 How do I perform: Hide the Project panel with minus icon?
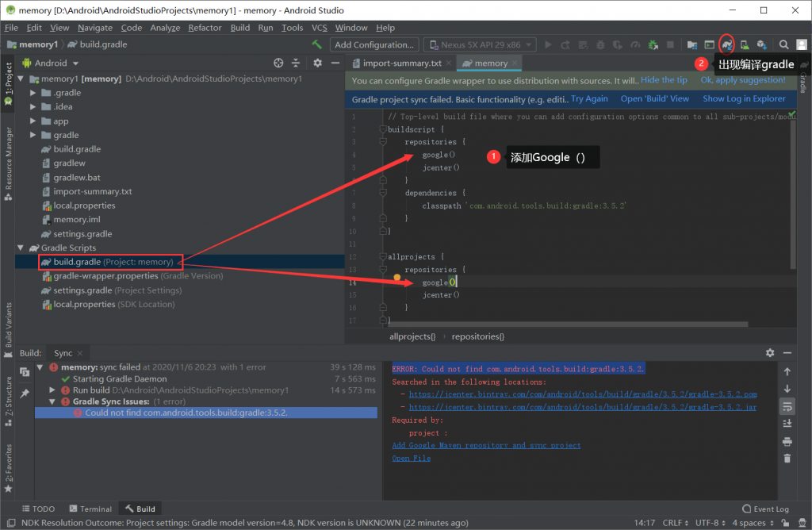[x=335, y=63]
